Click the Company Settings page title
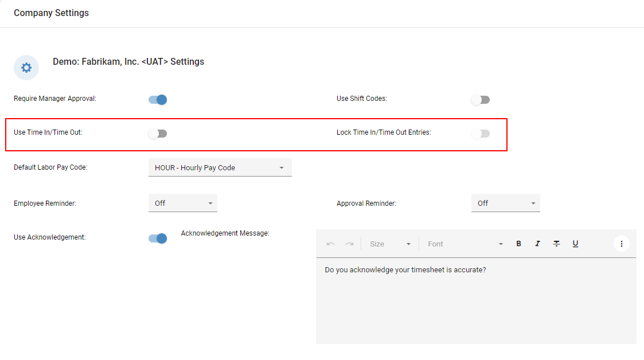Viewport: 644px width, 360px height. 51,13
